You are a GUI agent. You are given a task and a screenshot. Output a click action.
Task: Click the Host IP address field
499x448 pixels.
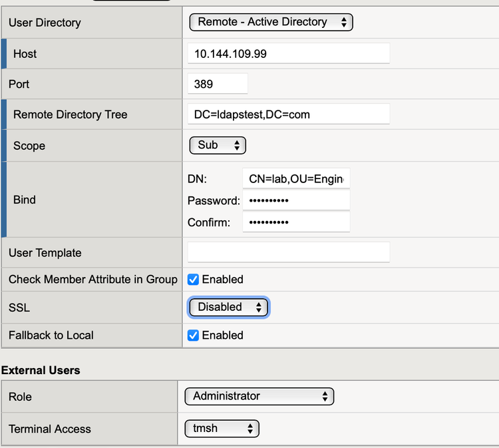click(x=289, y=54)
